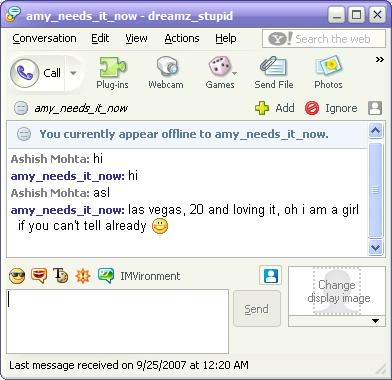Expand the toolbar overflow chevron
This screenshot has width=392, height=380.
coord(379,60)
